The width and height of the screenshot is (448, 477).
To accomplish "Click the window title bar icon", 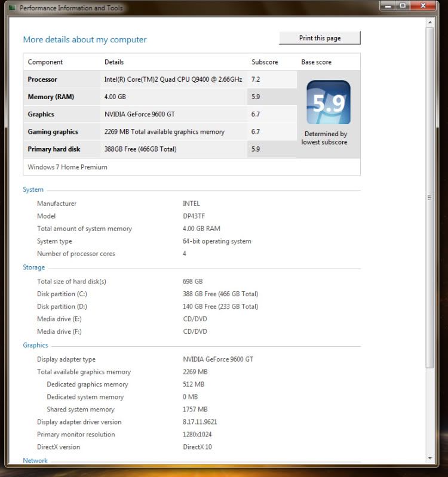I will [x=12, y=8].
